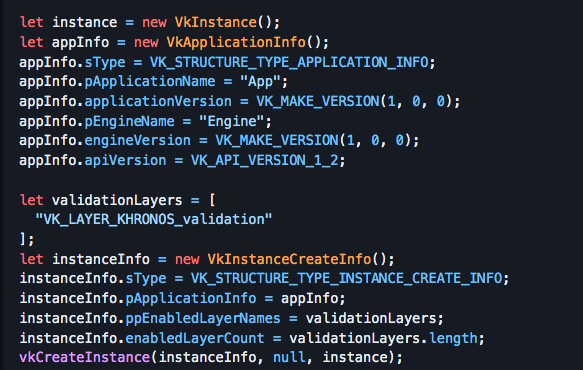Click the pEngineName property
This screenshot has height=370, width=583.
[x=129, y=121]
